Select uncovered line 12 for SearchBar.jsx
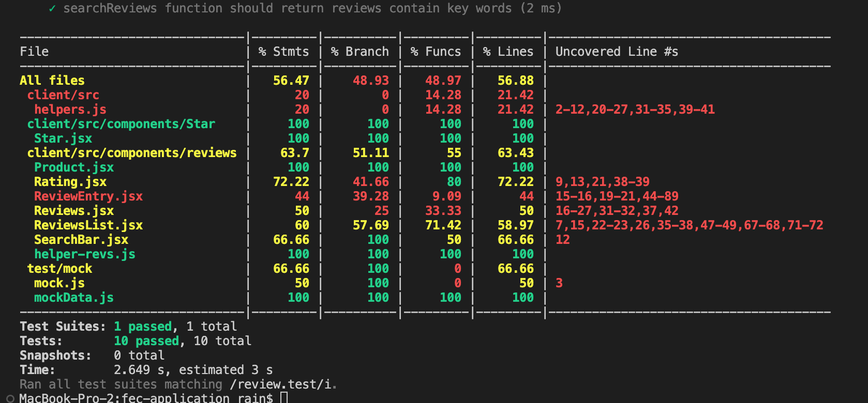 click(562, 240)
